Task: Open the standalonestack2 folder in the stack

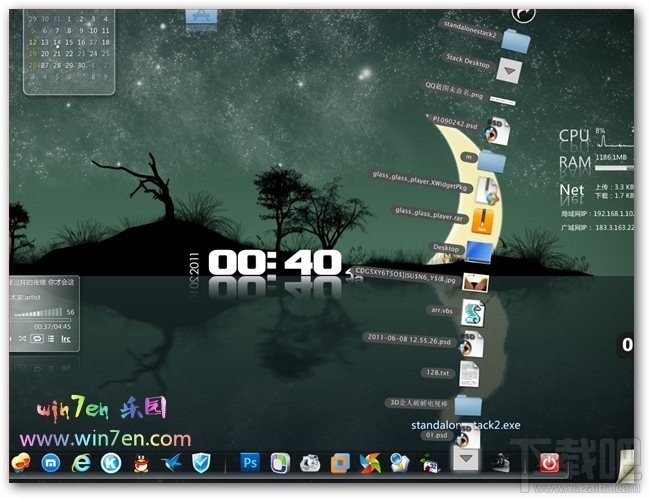Action: pos(516,40)
